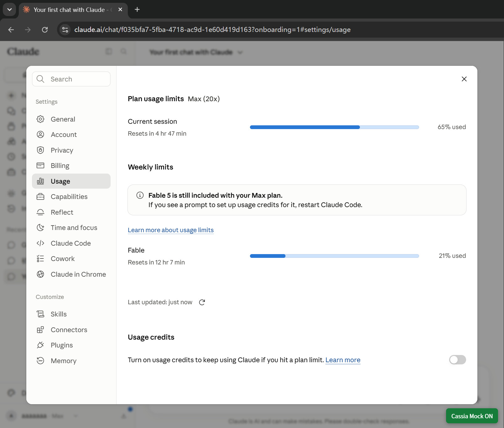Image resolution: width=504 pixels, height=428 pixels.
Task: Open the Cowork settings section
Action: [x=71, y=258]
